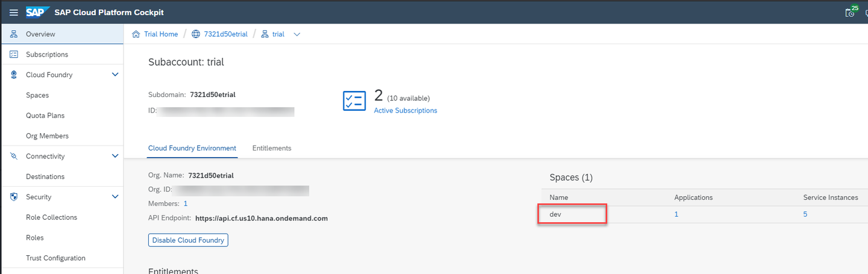The image size is (868, 274).
Task: Click the Security shield icon
Action: coord(14,197)
